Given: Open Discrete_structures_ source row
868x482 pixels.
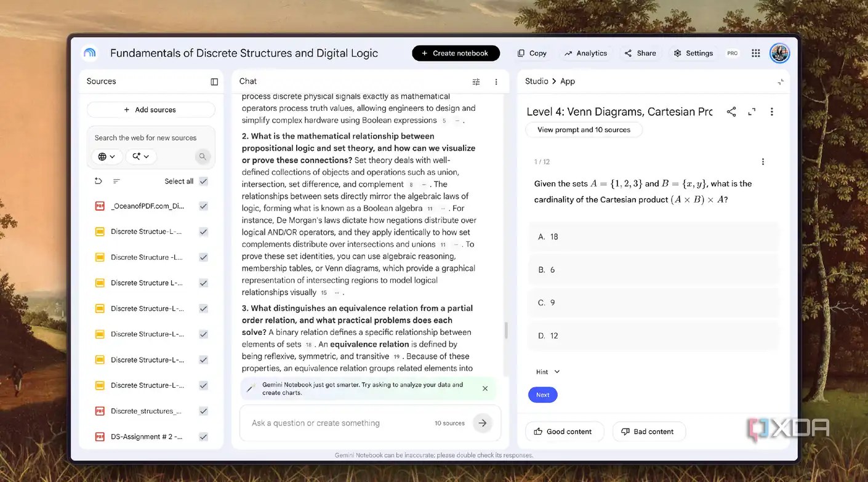Looking at the screenshot, I should coord(151,411).
